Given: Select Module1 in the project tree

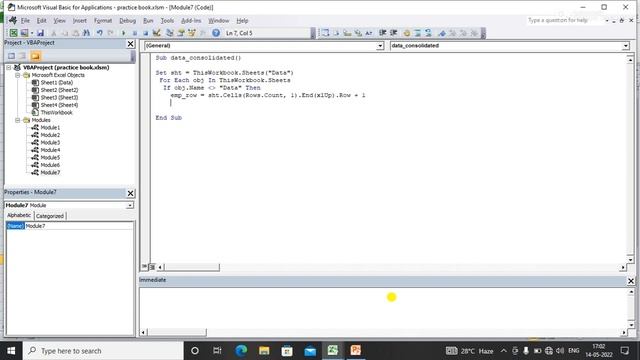Looking at the screenshot, I should pos(50,127).
